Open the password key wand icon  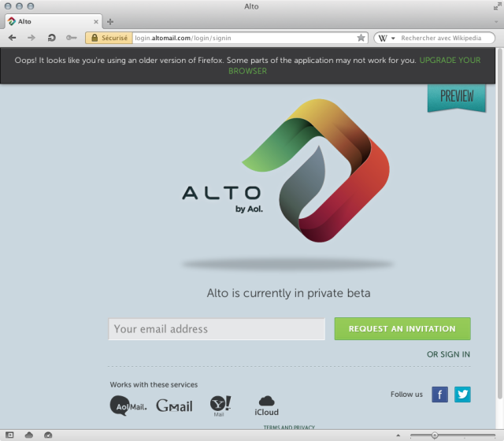[72, 38]
